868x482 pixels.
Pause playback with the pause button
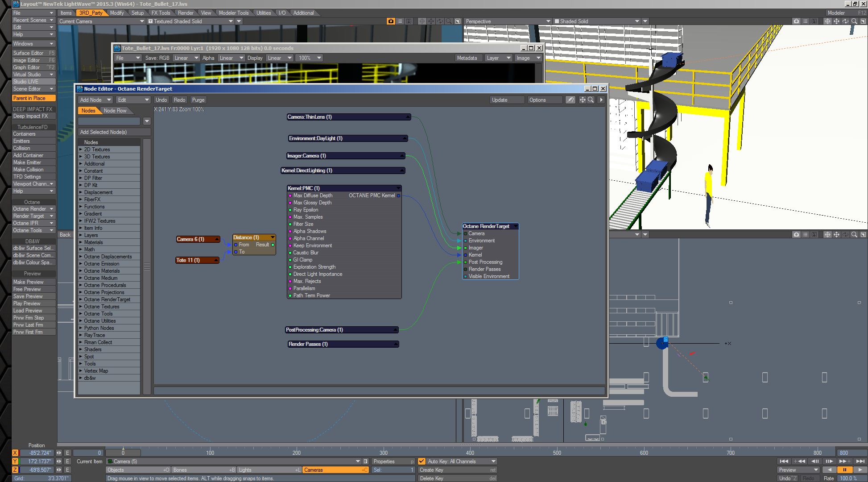[844, 470]
